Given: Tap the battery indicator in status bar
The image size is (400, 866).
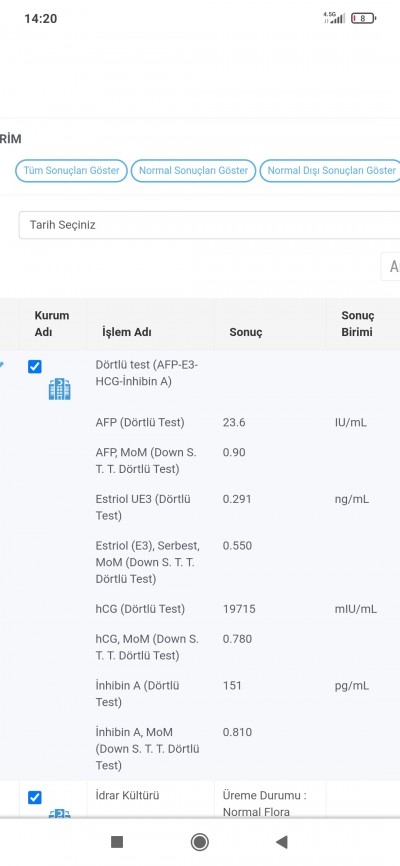Looking at the screenshot, I should pyautogui.click(x=364, y=18).
